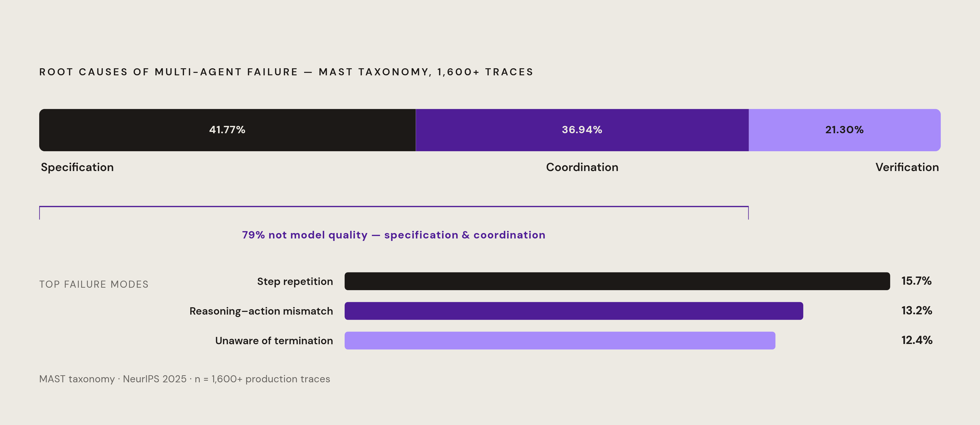Click the Step repetition label
Image resolution: width=980 pixels, height=425 pixels.
295,282
